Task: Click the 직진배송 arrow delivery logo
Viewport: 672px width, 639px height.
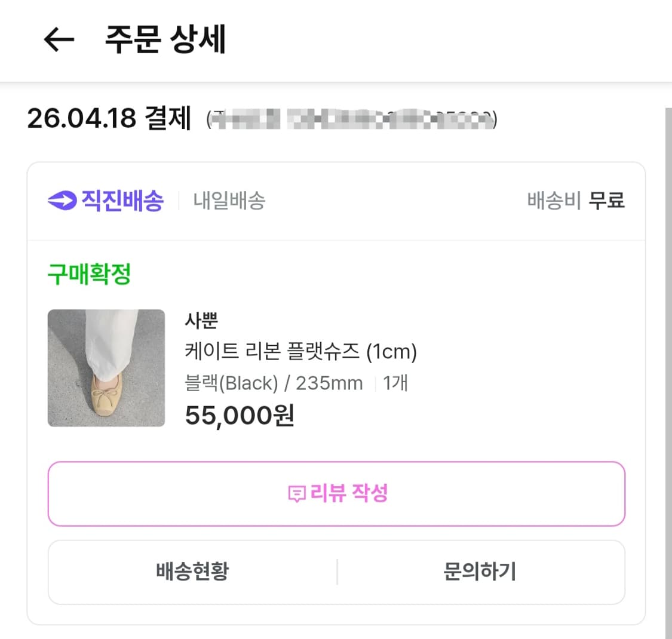Action: [105, 201]
